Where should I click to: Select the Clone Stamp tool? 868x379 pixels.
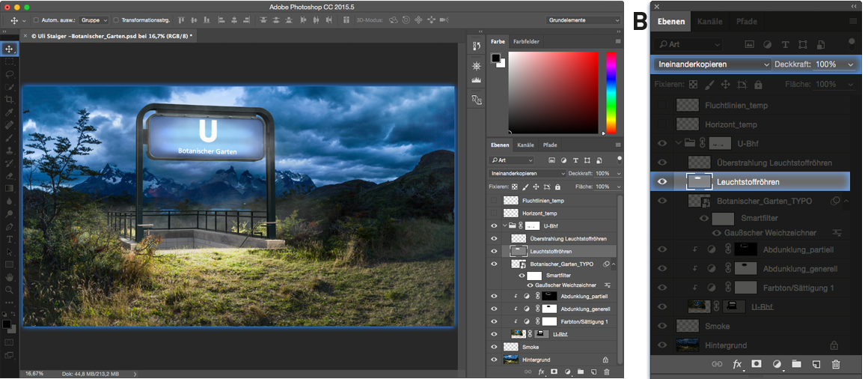[x=10, y=150]
